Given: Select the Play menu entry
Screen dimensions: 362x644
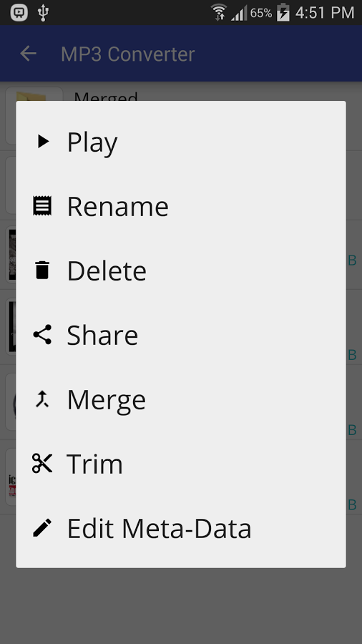Looking at the screenshot, I should (x=181, y=142).
